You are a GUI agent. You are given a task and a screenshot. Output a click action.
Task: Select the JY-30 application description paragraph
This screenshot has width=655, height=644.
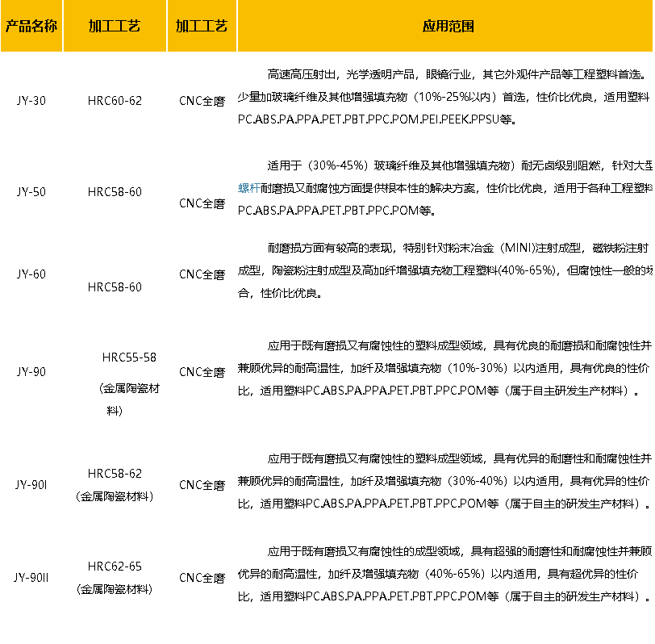tap(445, 98)
